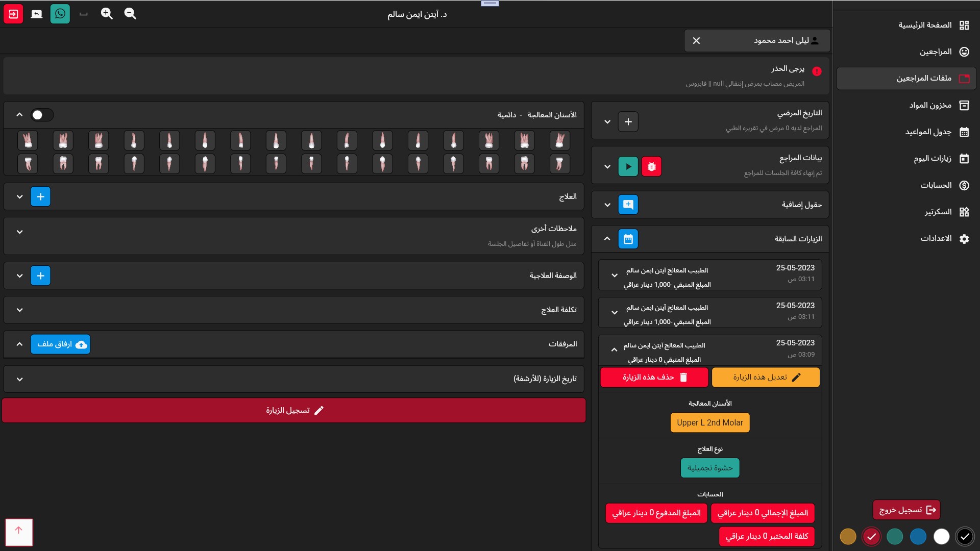
Task: Click the blue add-comment icon in extra fields
Action: (x=628, y=205)
